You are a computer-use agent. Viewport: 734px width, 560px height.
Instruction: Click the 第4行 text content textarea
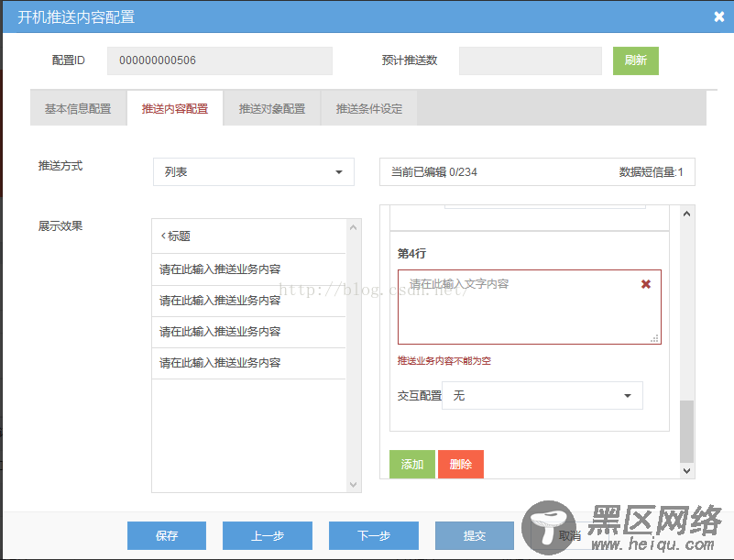(530, 307)
